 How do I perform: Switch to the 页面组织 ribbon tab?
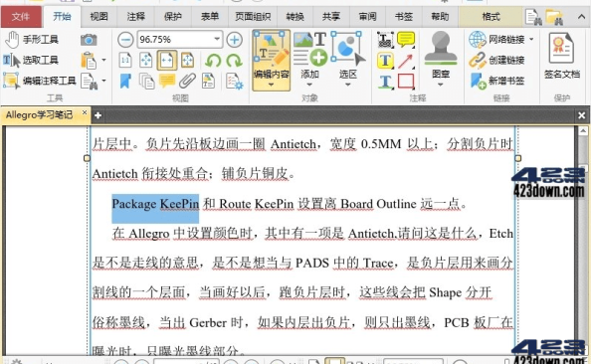pos(253,17)
